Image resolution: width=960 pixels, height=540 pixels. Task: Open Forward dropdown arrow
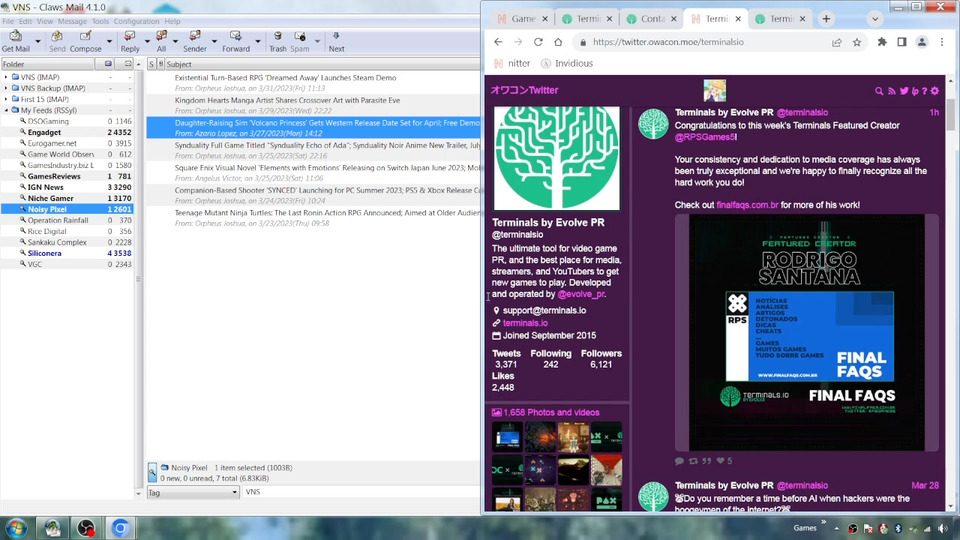257,42
